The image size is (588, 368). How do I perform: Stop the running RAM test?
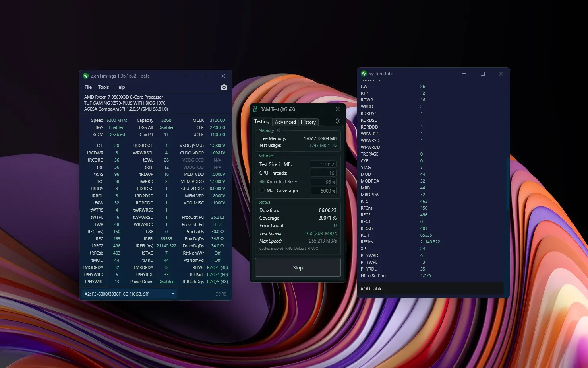pos(298,268)
